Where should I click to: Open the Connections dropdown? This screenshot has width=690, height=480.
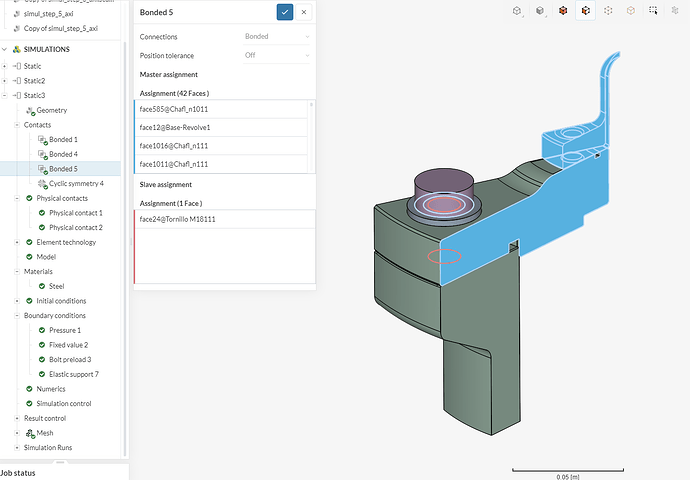tap(276, 36)
